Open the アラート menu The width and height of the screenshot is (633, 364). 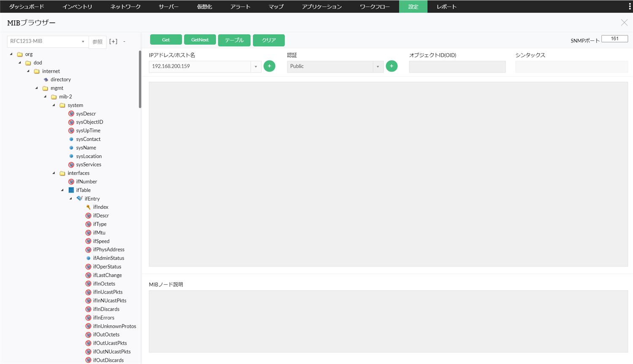[x=240, y=7]
